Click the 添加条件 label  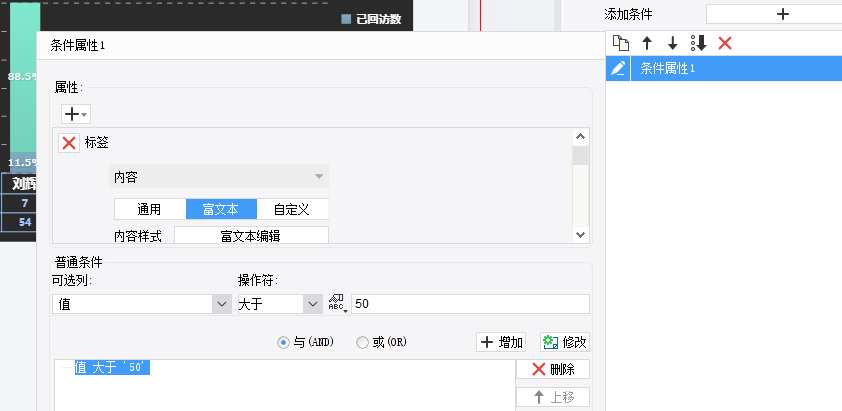point(628,15)
